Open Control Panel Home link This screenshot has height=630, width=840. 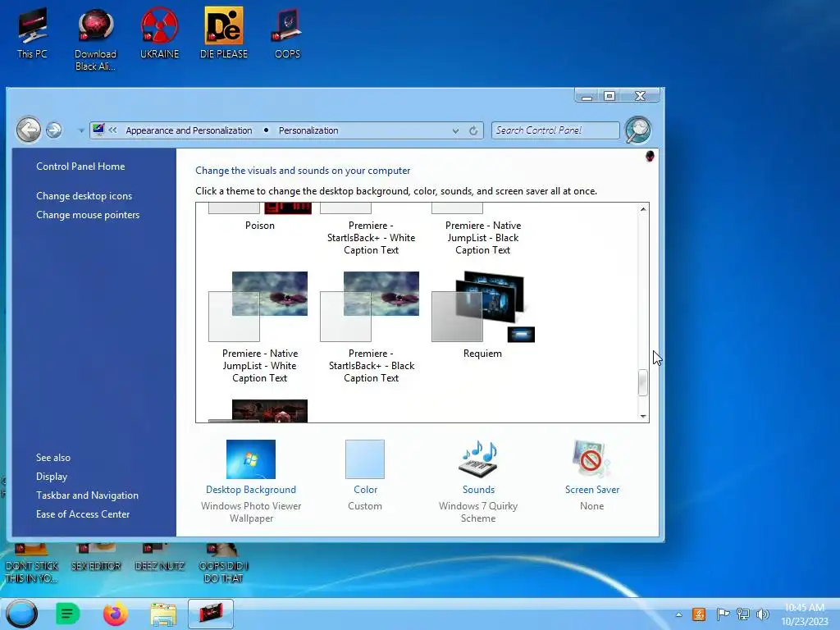[x=80, y=166]
